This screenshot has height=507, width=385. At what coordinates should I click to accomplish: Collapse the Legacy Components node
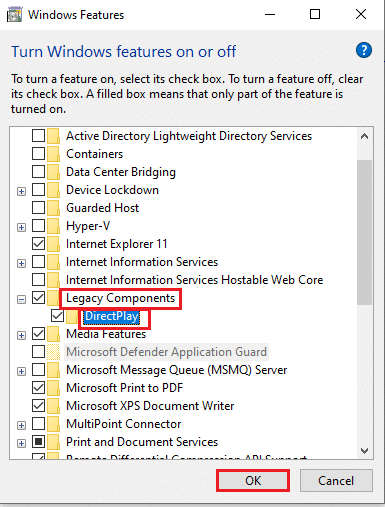click(x=21, y=299)
